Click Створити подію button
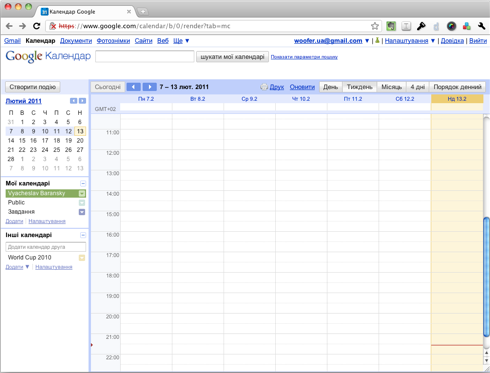The width and height of the screenshot is (490, 373). click(33, 87)
